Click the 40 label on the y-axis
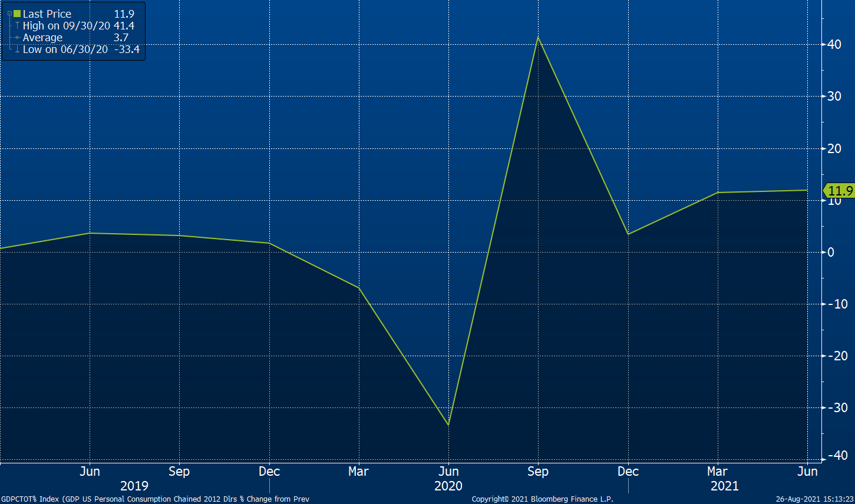The width and height of the screenshot is (855, 504). [834, 44]
